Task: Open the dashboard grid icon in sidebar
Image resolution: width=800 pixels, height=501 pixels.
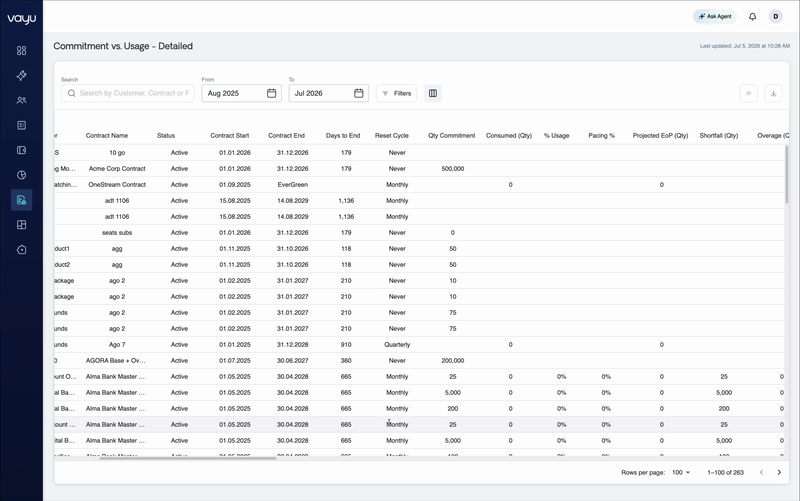Action: 21,51
